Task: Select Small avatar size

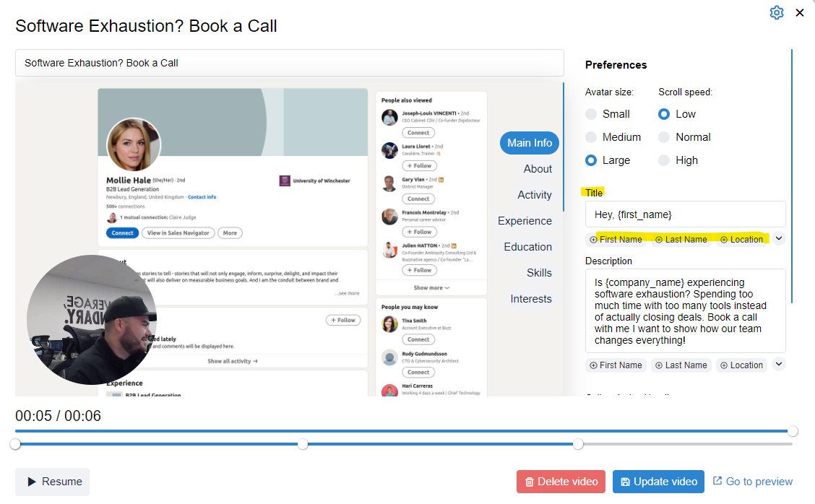Action: 591,114
